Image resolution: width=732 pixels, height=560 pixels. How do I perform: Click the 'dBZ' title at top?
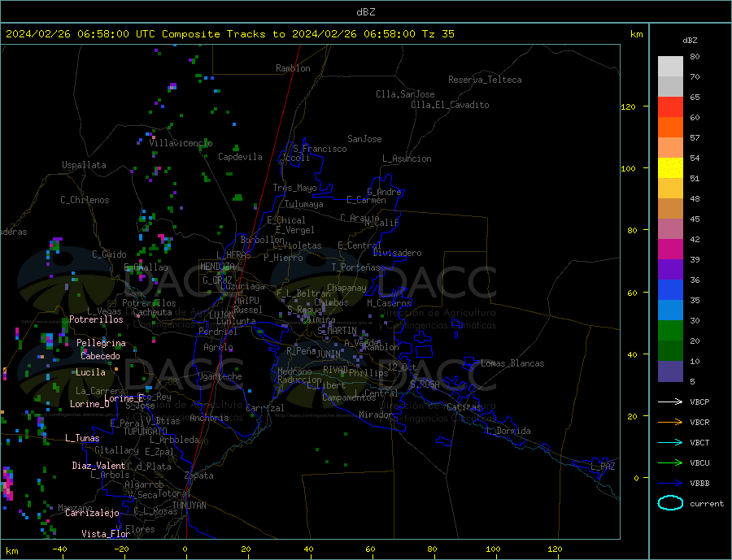365,12
